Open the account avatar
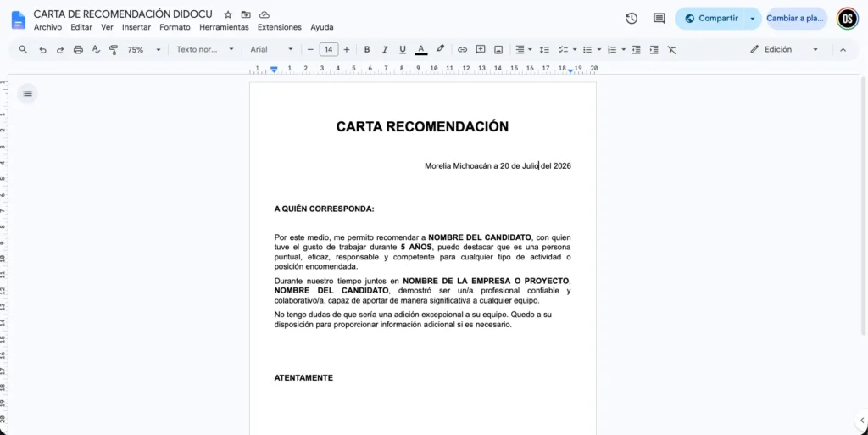This screenshot has height=435, width=868. coord(847,19)
